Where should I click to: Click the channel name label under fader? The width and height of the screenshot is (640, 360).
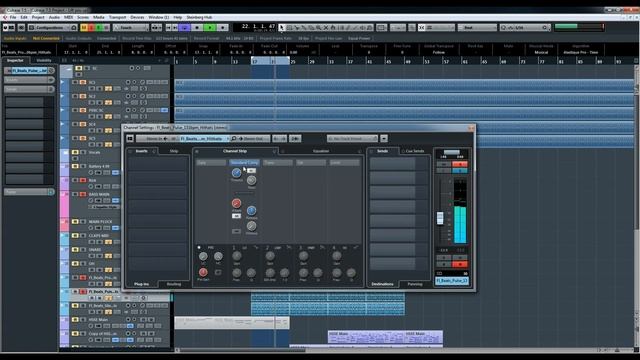[x=451, y=281]
